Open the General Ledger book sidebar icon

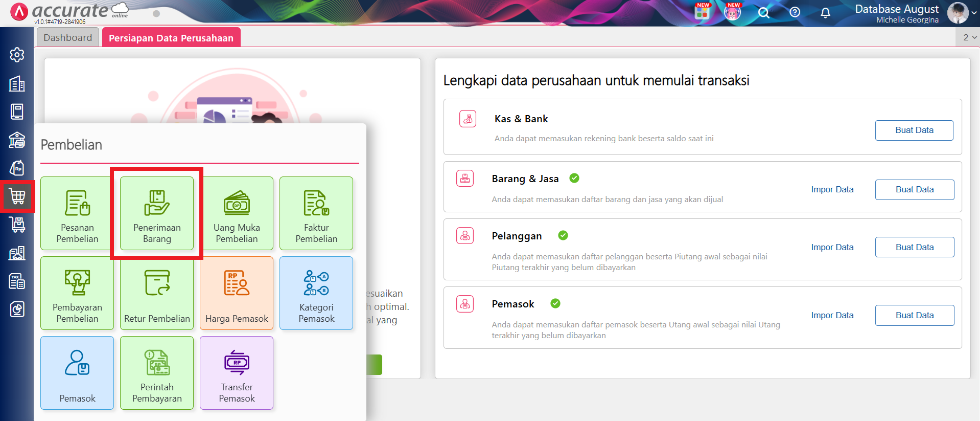click(x=17, y=112)
